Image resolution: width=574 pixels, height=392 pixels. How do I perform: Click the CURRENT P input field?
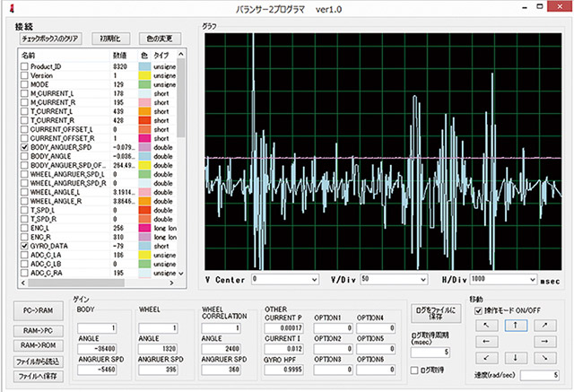284,328
